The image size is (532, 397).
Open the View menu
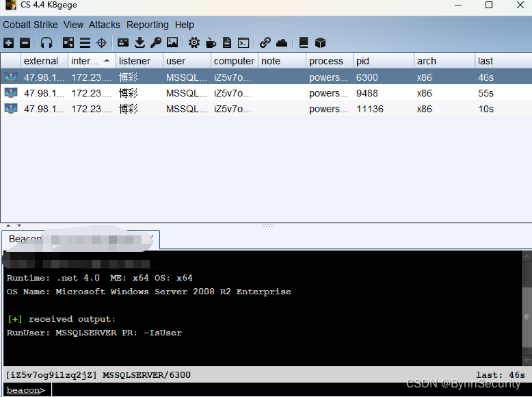tap(73, 25)
